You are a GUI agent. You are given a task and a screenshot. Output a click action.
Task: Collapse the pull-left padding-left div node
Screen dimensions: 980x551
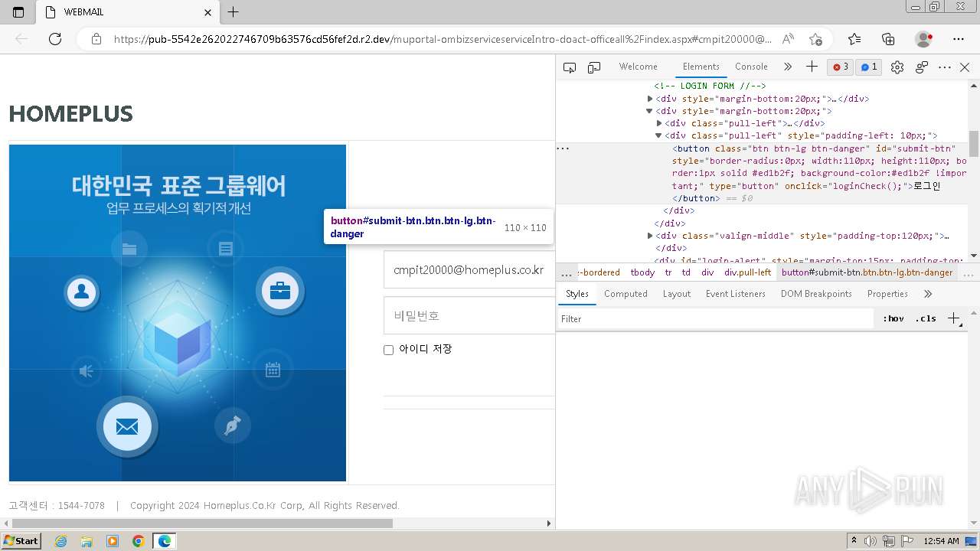coord(658,135)
